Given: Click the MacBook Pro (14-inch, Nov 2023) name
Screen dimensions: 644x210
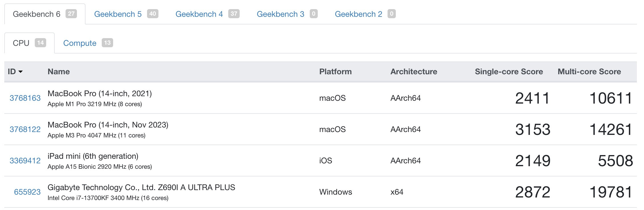Looking at the screenshot, I should 108,125.
